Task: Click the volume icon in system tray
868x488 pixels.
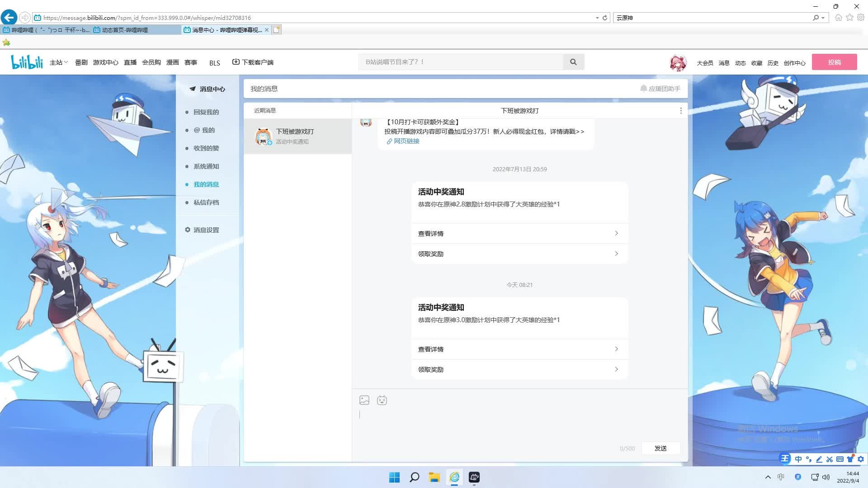Action: tap(826, 477)
